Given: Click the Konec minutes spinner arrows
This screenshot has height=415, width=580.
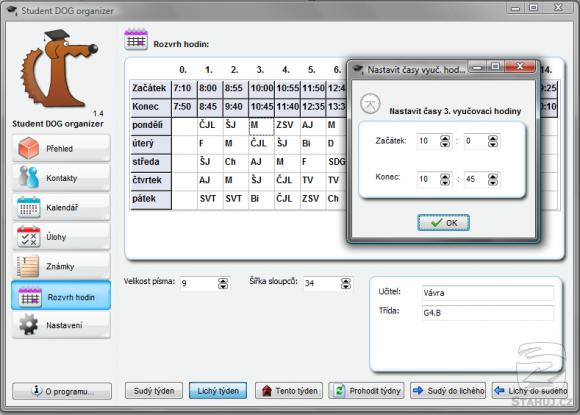Looking at the screenshot, I should (x=493, y=179).
